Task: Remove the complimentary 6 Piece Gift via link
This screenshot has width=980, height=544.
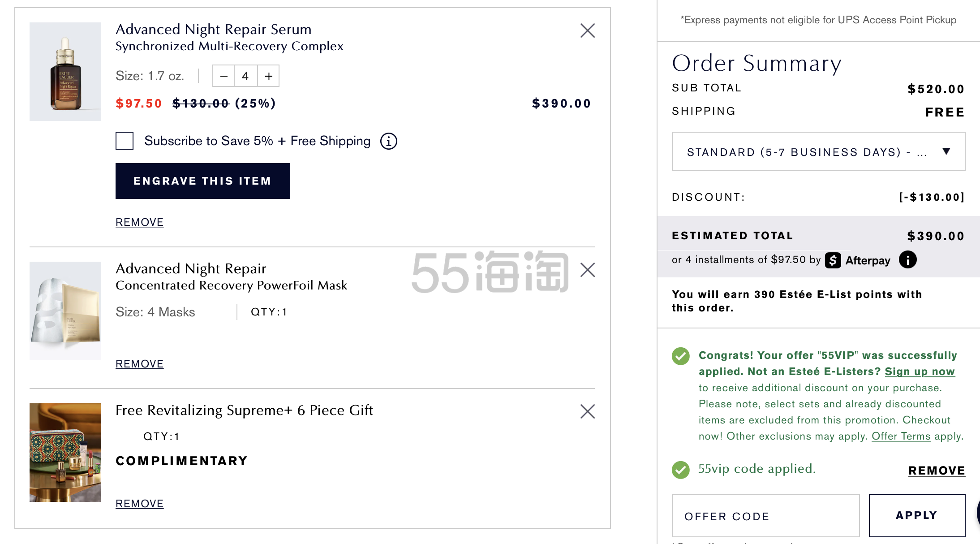Action: 139,504
